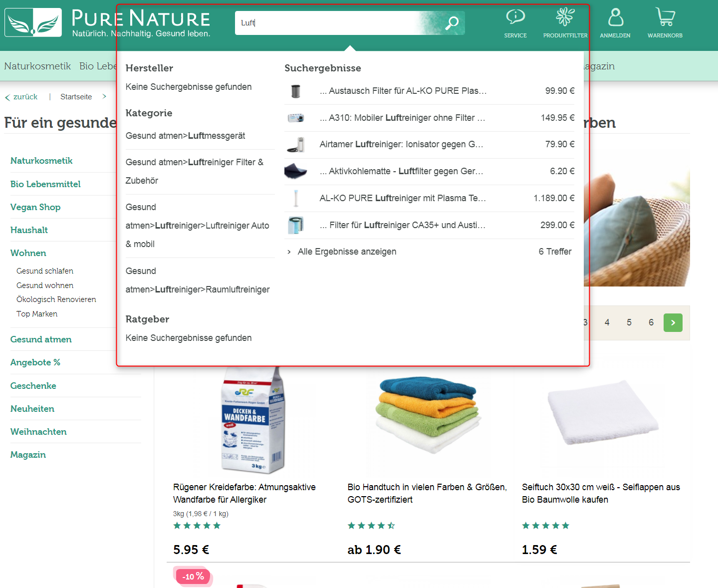Viewport: 718px width, 588px height.
Task: Open Naturkosmetik in the top navigation
Action: tap(37, 66)
